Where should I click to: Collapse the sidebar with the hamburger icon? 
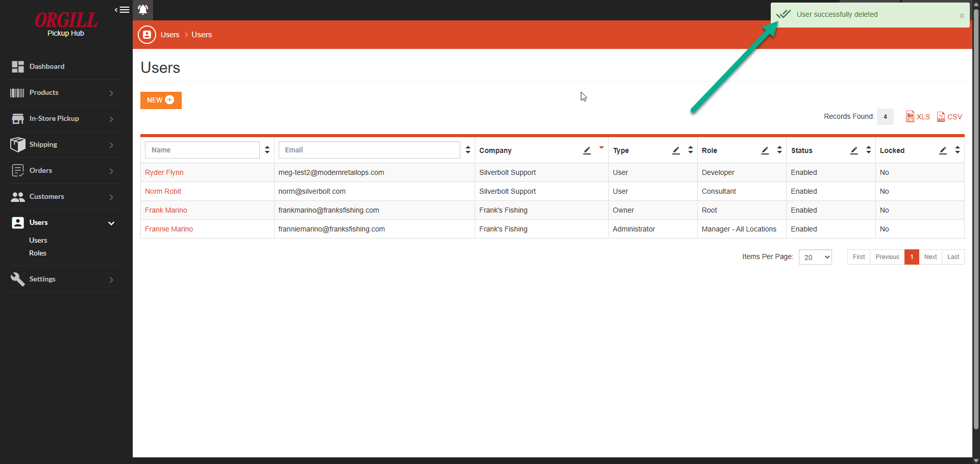click(122, 10)
